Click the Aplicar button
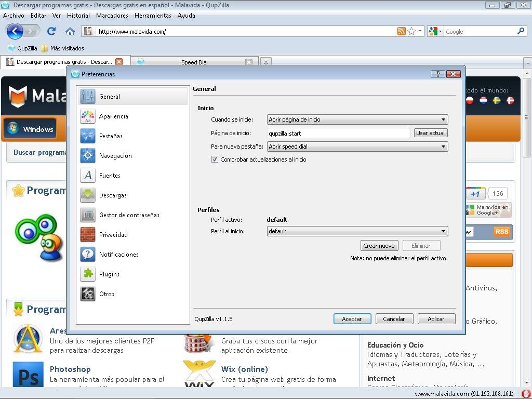Image resolution: width=532 pixels, height=399 pixels. [436, 319]
